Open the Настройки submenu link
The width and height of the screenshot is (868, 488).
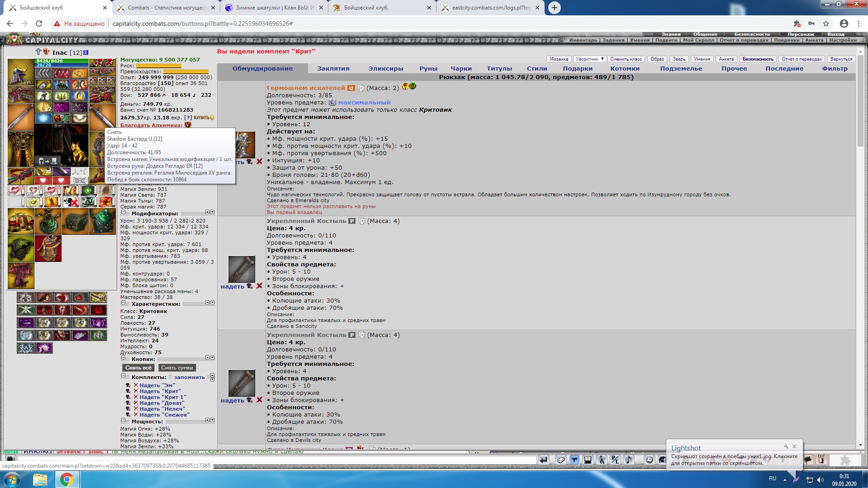[843, 40]
